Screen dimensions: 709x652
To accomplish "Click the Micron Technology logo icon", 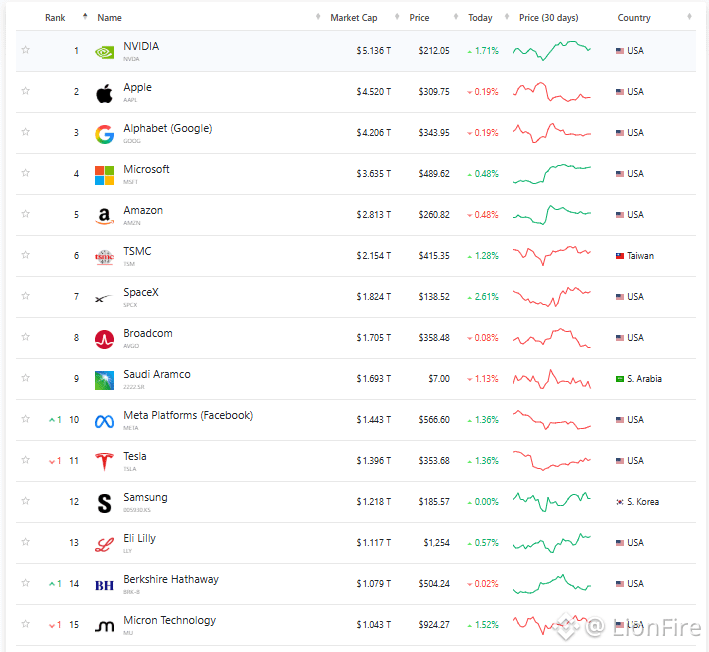I will [x=104, y=626].
